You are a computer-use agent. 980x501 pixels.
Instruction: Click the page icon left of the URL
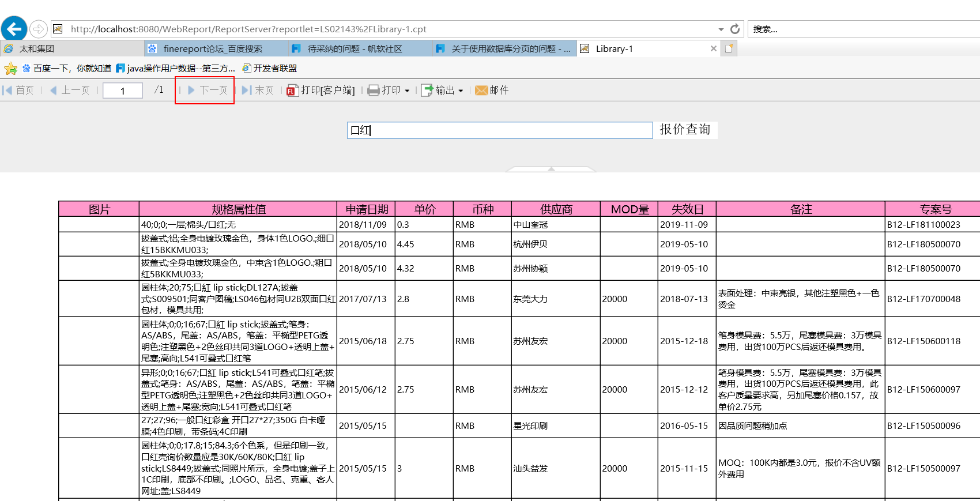[58, 29]
